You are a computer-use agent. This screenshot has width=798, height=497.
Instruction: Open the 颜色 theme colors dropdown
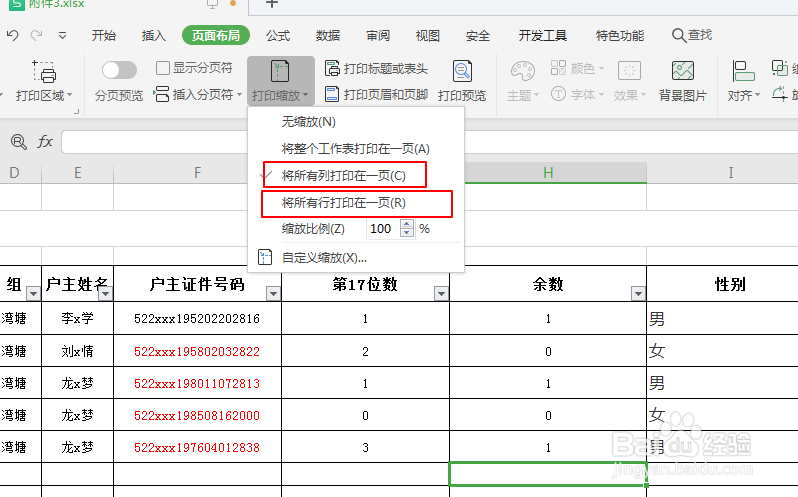578,68
